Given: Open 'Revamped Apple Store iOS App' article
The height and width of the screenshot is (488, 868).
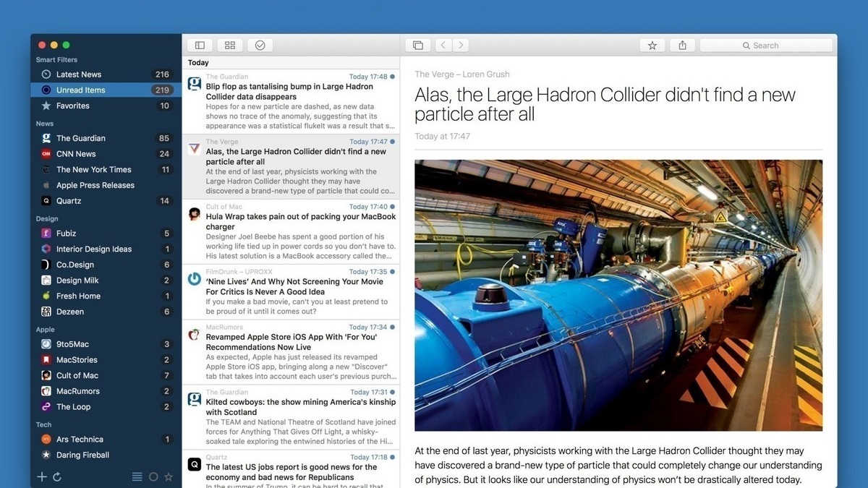Looking at the screenshot, I should tap(291, 353).
